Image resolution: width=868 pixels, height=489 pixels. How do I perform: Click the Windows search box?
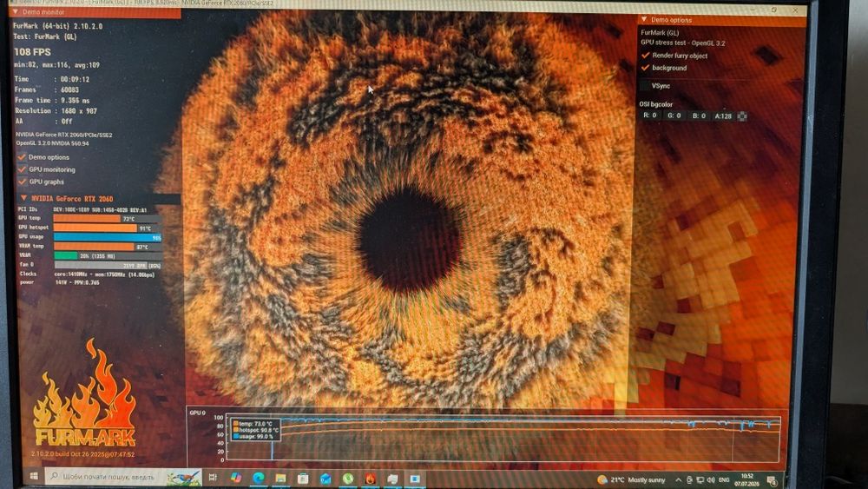point(124,477)
